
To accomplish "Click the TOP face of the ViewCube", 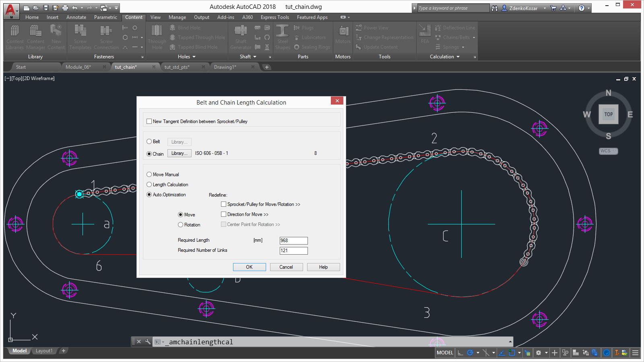I will click(x=608, y=114).
